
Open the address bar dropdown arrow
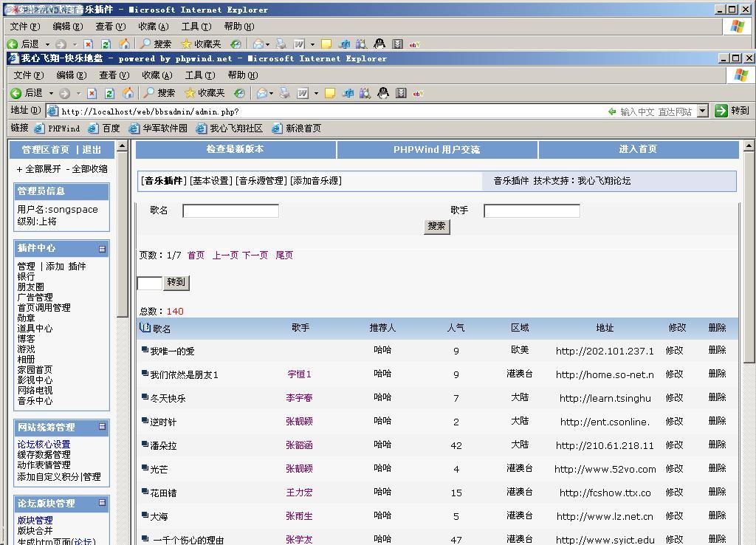pos(702,111)
